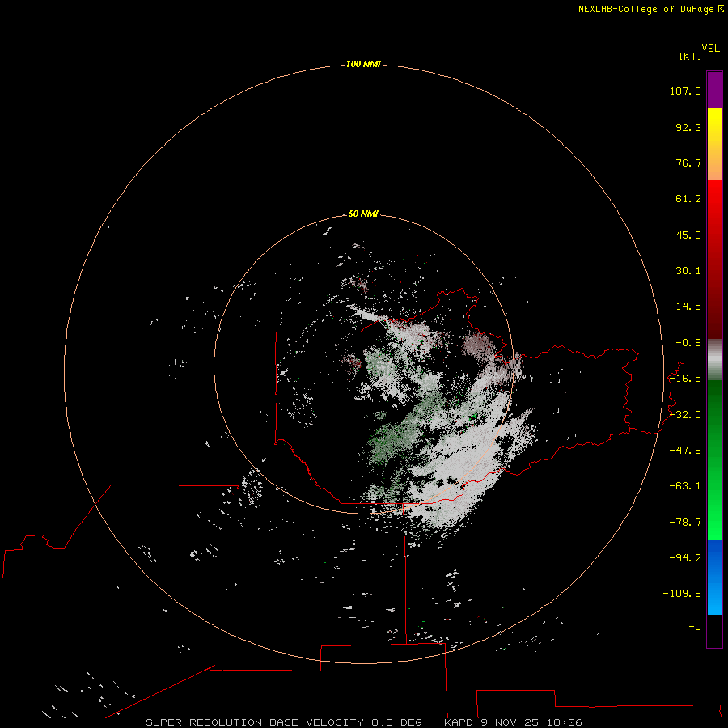This screenshot has width=728, height=728.
Task: Click the SUPER-RESOLUTION word in caption
Action: [204, 722]
